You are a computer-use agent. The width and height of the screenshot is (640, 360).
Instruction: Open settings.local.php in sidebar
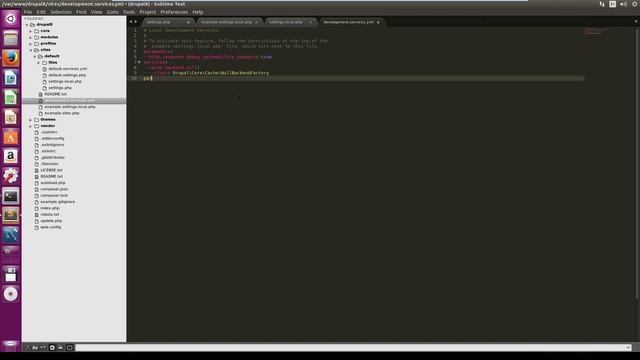point(65,82)
